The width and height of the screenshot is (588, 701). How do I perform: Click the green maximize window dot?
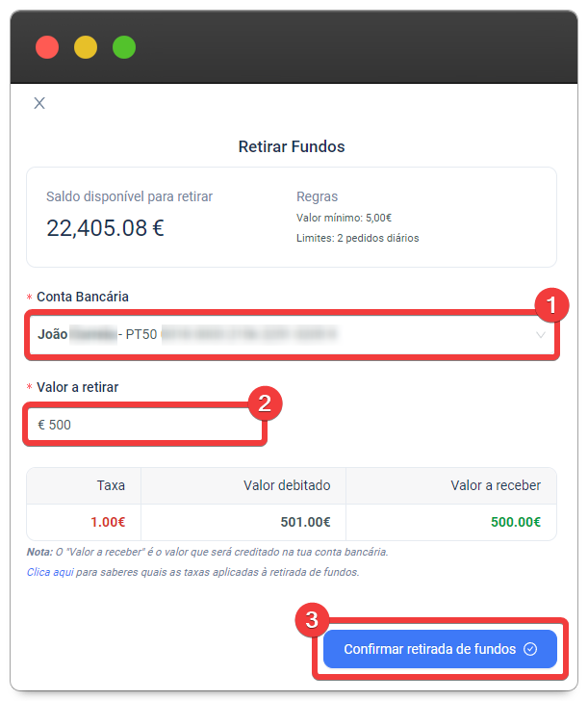(124, 47)
